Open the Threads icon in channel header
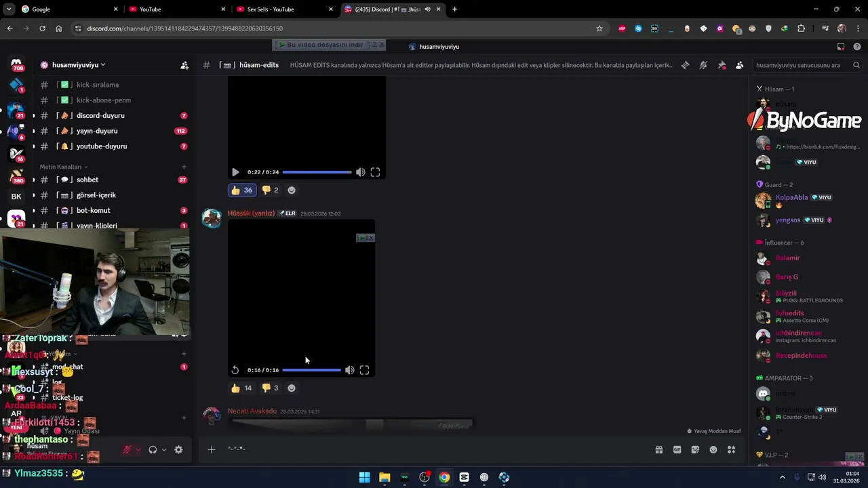 point(686,65)
